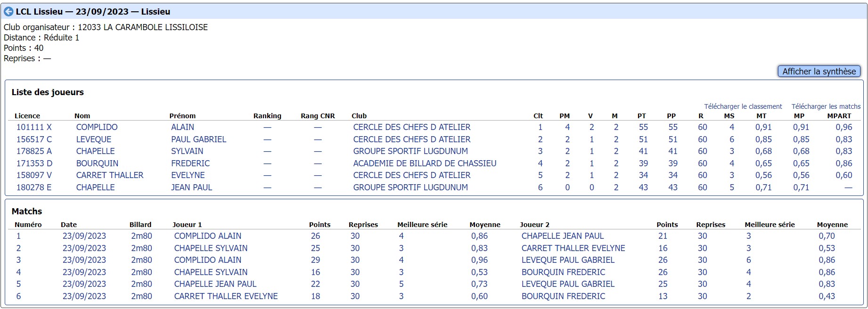This screenshot has height=309, width=868.
Task: Select licence 101111 X
Action: (34, 127)
